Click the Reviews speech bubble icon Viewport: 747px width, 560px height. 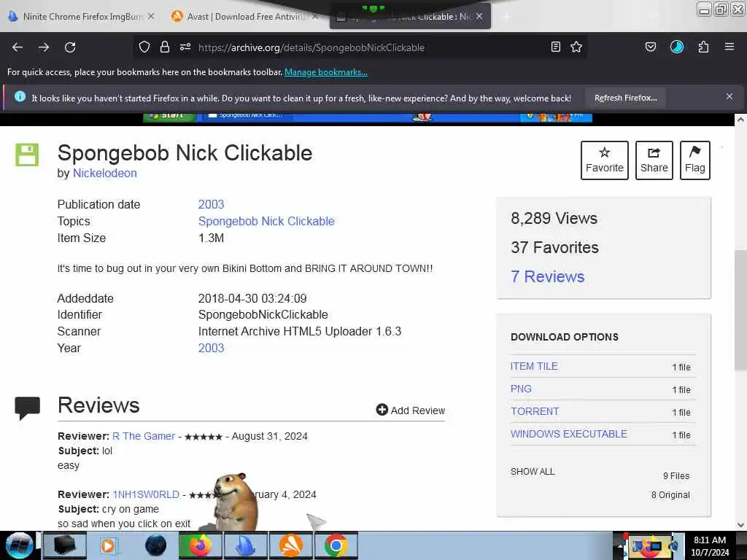tap(27, 408)
